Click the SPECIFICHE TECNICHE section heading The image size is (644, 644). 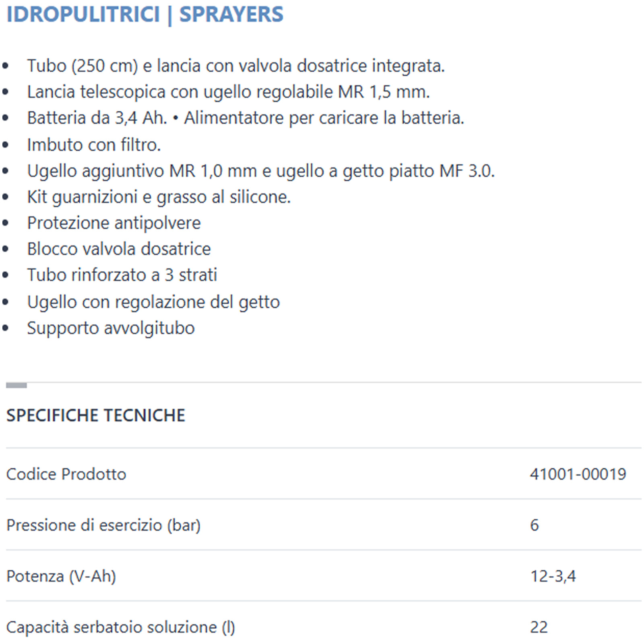pos(96,415)
